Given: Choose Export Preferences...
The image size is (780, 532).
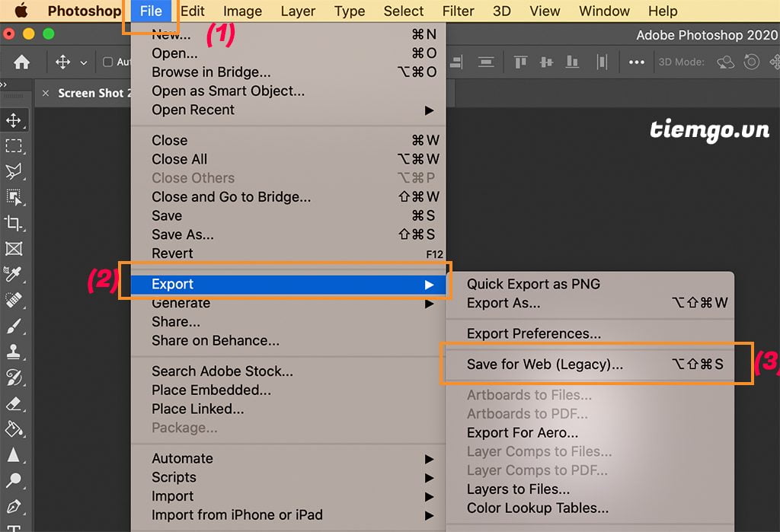Looking at the screenshot, I should (x=590, y=333).
